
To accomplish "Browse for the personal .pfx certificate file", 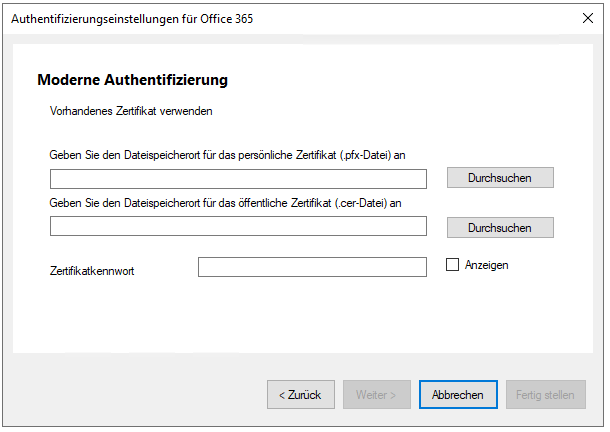I will [500, 178].
